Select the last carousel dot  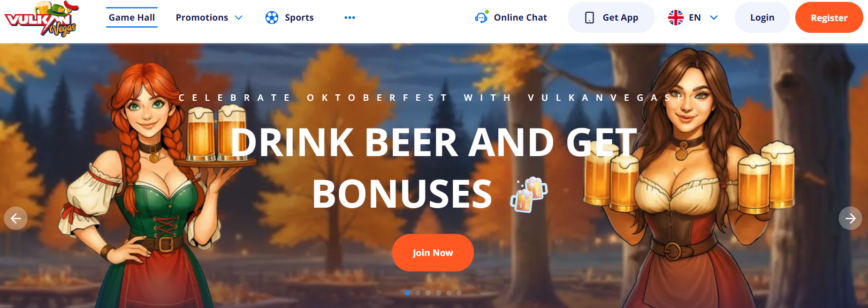(x=459, y=293)
